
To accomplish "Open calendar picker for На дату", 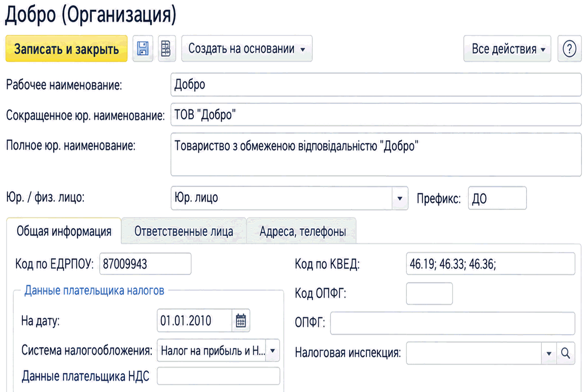I will [x=241, y=321].
